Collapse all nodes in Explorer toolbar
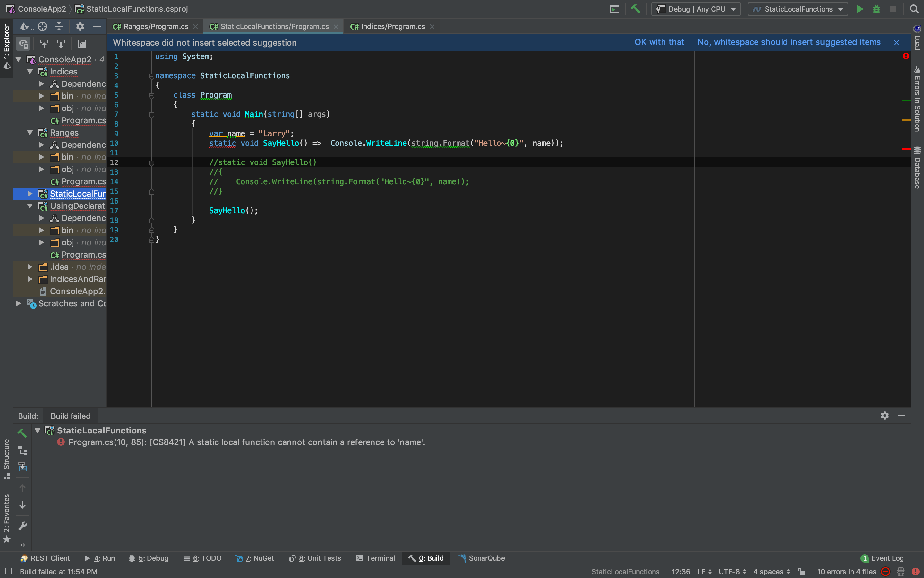This screenshot has height=578, width=924. (59, 26)
